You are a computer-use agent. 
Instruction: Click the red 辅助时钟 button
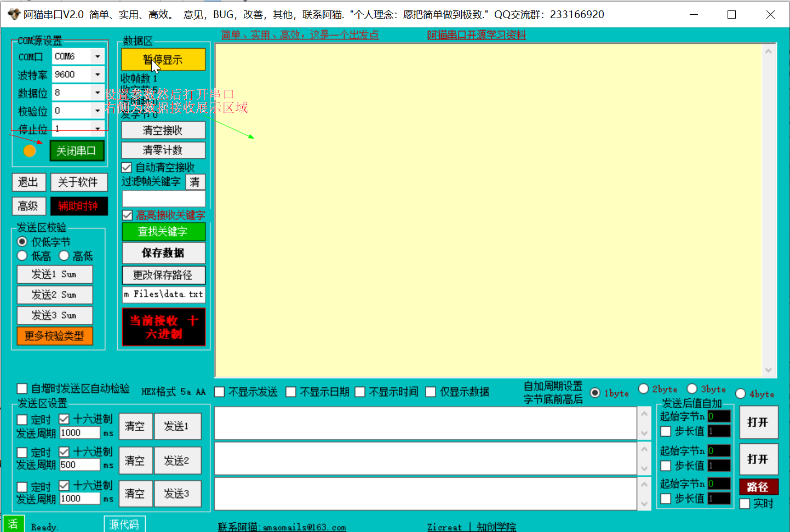[x=79, y=206]
